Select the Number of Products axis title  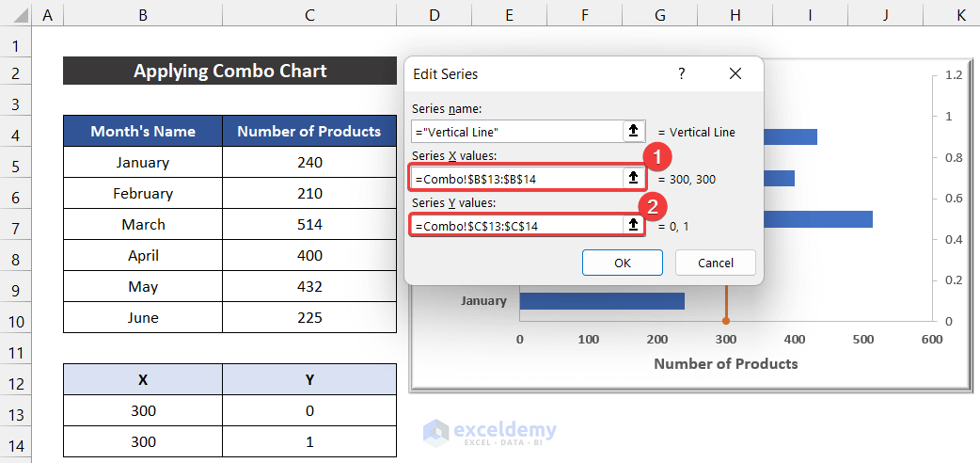[x=725, y=363]
